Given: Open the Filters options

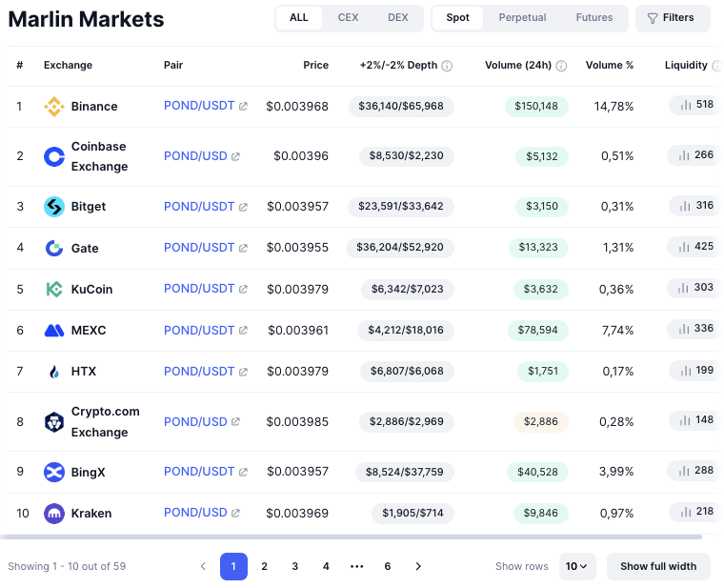Looking at the screenshot, I should point(673,18).
